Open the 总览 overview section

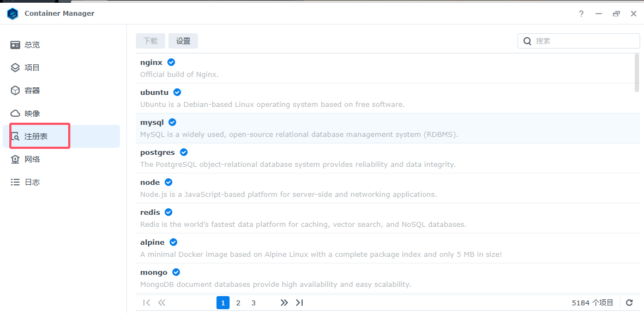61,45
